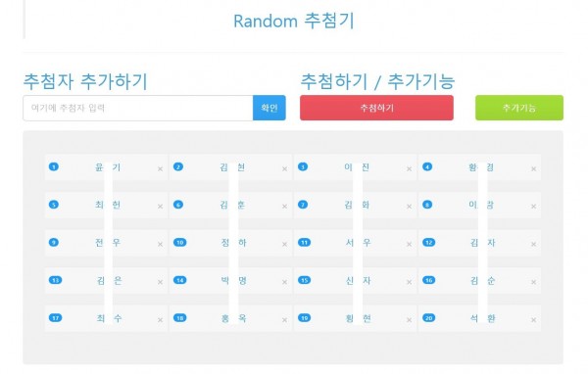This screenshot has width=588, height=374.
Task: Click the X icon on entry 6
Action: (284, 207)
